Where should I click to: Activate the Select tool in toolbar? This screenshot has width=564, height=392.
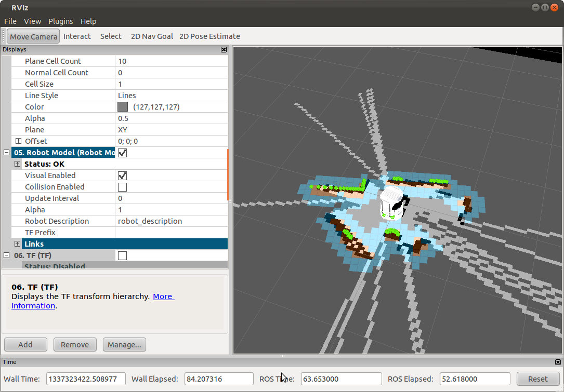point(111,36)
